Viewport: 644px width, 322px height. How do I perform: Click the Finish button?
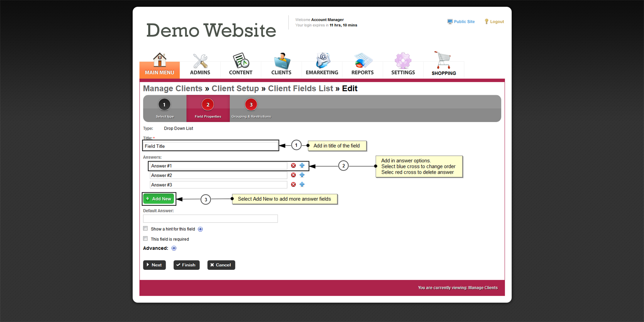coord(186,265)
